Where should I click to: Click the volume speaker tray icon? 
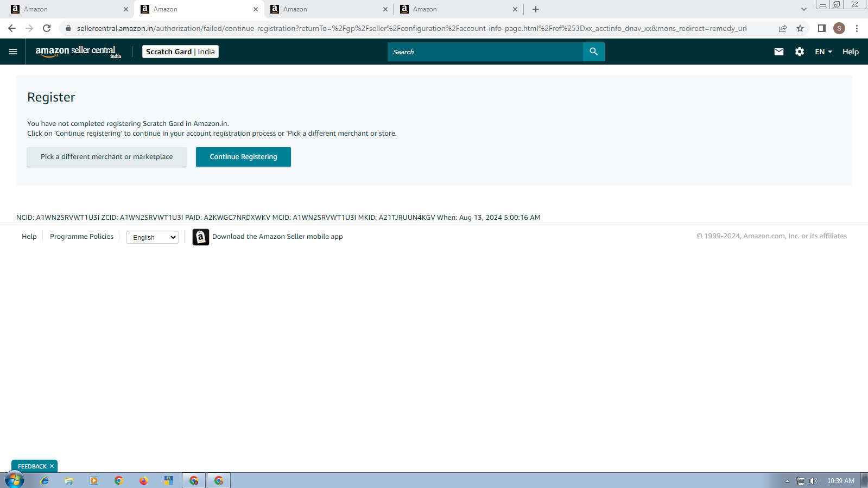[813, 481]
